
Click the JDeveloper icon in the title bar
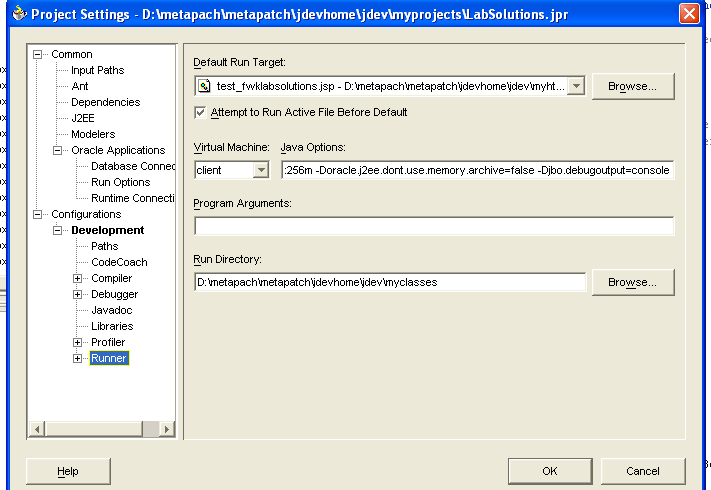[x=19, y=13]
